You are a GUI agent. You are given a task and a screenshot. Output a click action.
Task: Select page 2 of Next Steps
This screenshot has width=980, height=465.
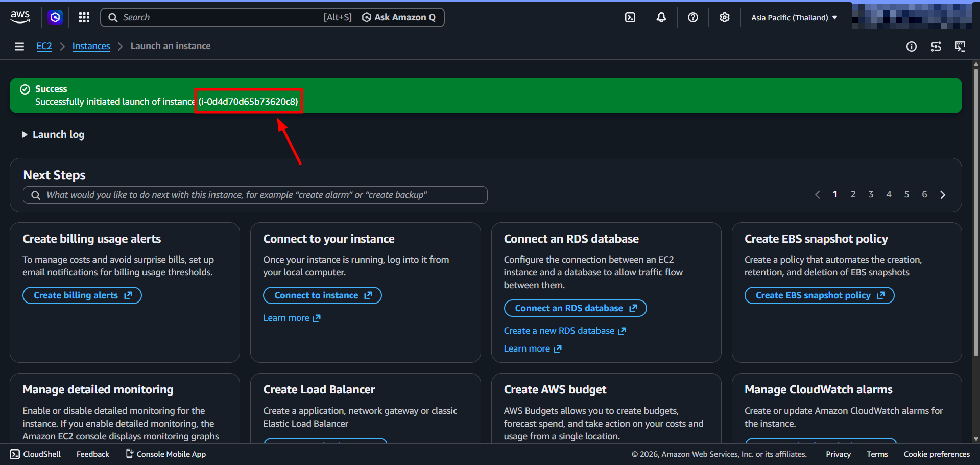point(853,194)
